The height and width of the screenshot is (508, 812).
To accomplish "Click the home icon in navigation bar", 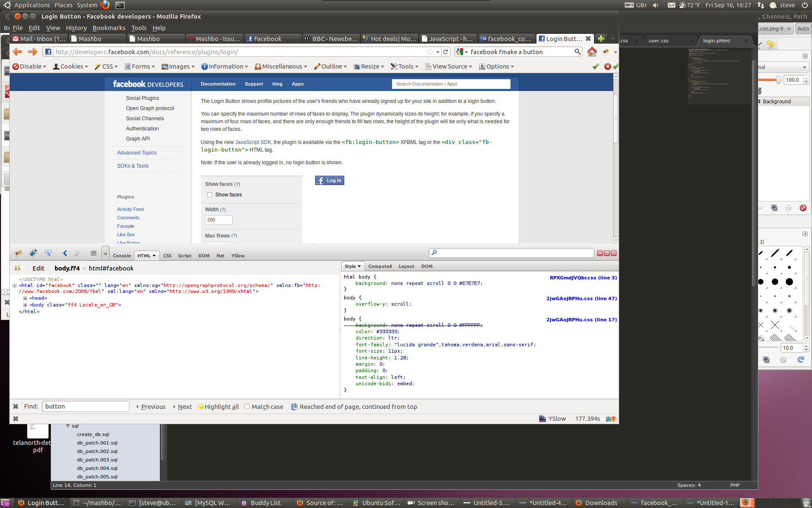I will (592, 52).
